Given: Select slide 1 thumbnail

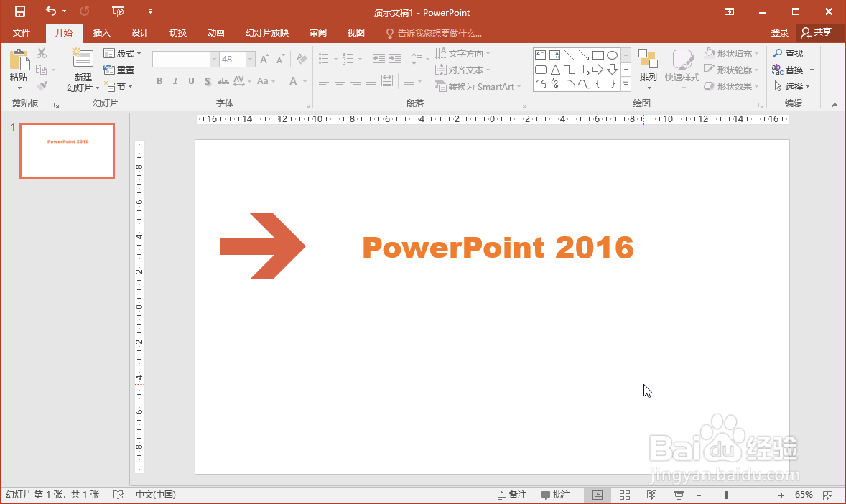Looking at the screenshot, I should (68, 151).
